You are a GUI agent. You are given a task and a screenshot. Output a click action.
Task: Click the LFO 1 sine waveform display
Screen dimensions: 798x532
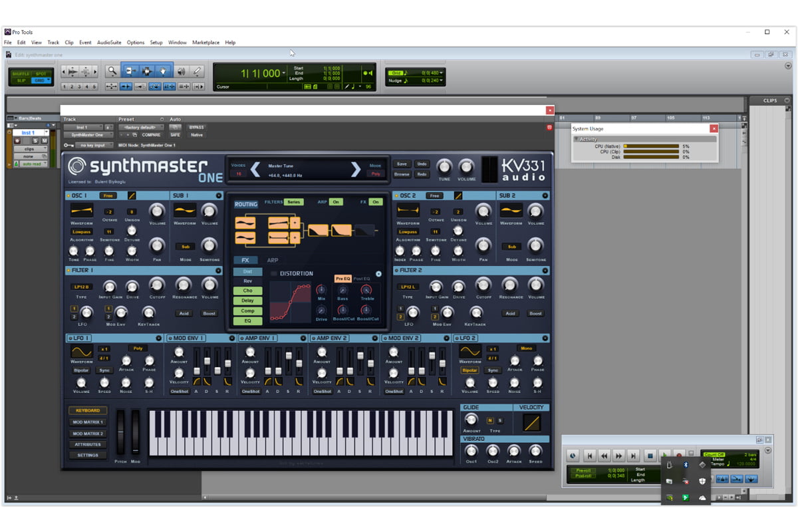coord(82,352)
